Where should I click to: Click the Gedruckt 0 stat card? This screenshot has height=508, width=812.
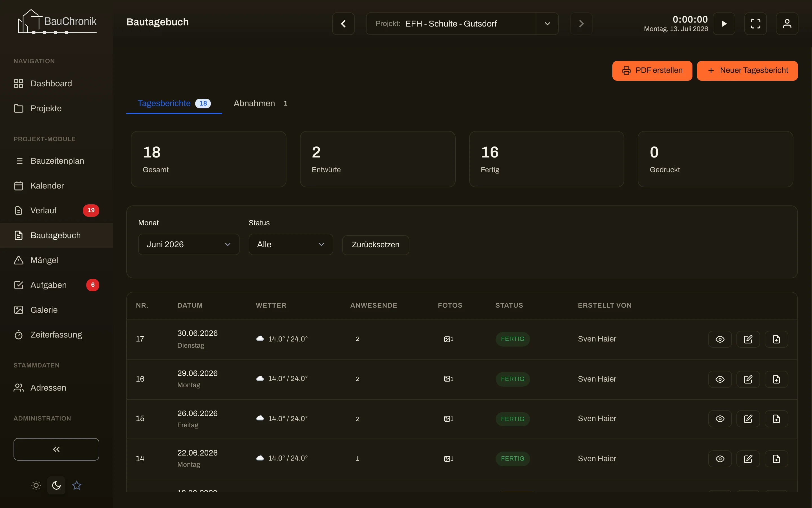coord(715,159)
